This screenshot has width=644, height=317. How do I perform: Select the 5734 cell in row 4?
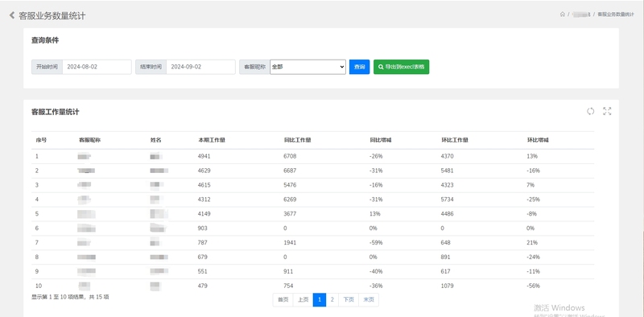coord(448,200)
